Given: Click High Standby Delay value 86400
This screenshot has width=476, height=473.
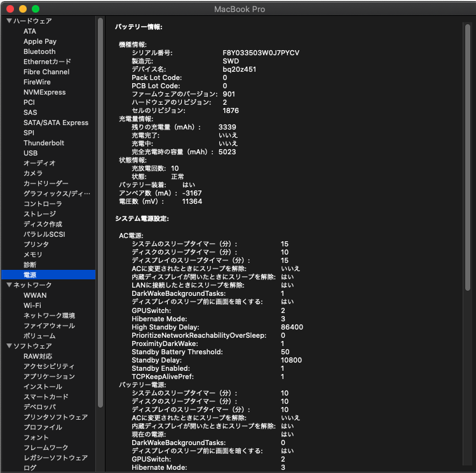Looking at the screenshot, I should click(x=292, y=327).
